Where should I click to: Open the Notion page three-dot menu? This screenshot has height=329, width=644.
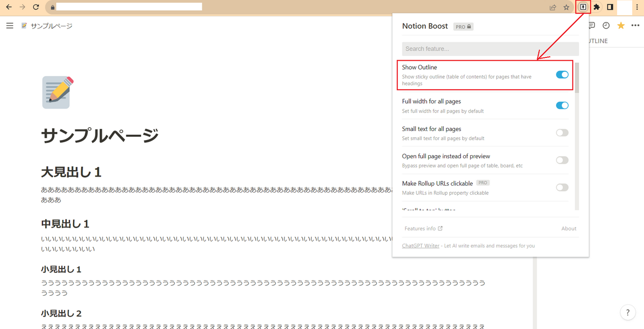click(x=635, y=25)
